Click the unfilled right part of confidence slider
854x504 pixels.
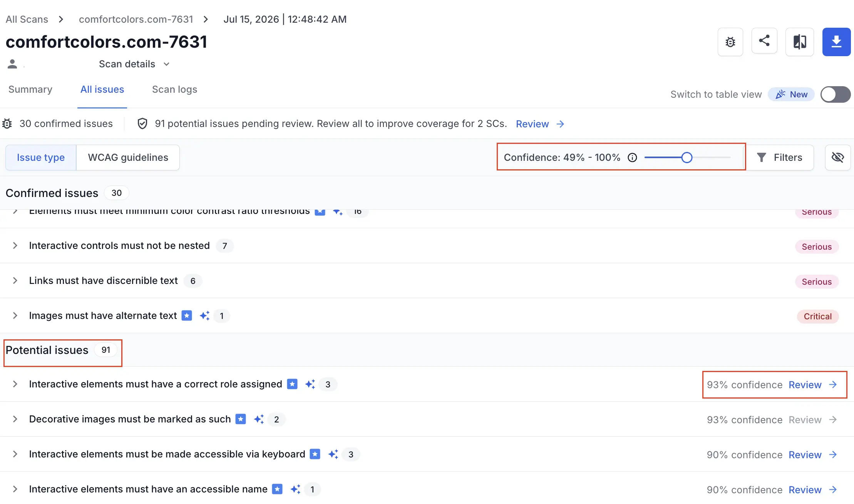711,157
